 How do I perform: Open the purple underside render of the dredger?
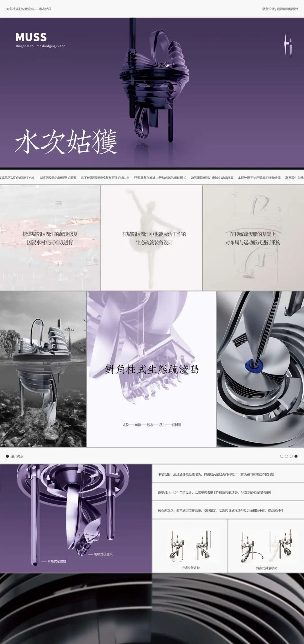pos(76,518)
